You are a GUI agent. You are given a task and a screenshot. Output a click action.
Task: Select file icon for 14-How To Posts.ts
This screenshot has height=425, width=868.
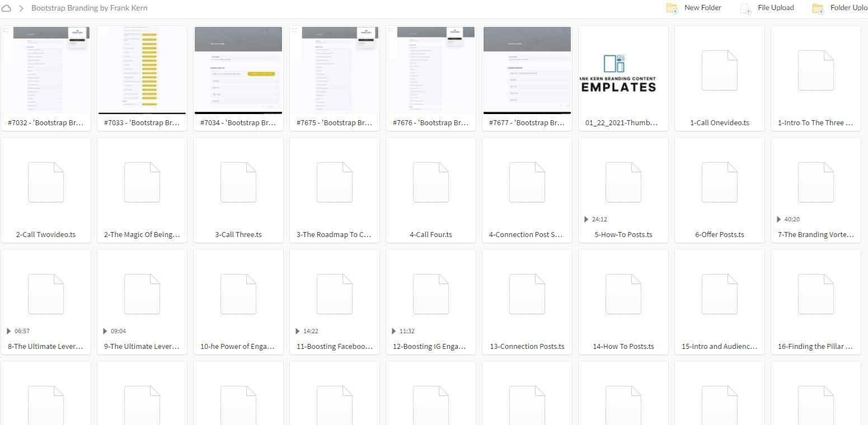(623, 294)
